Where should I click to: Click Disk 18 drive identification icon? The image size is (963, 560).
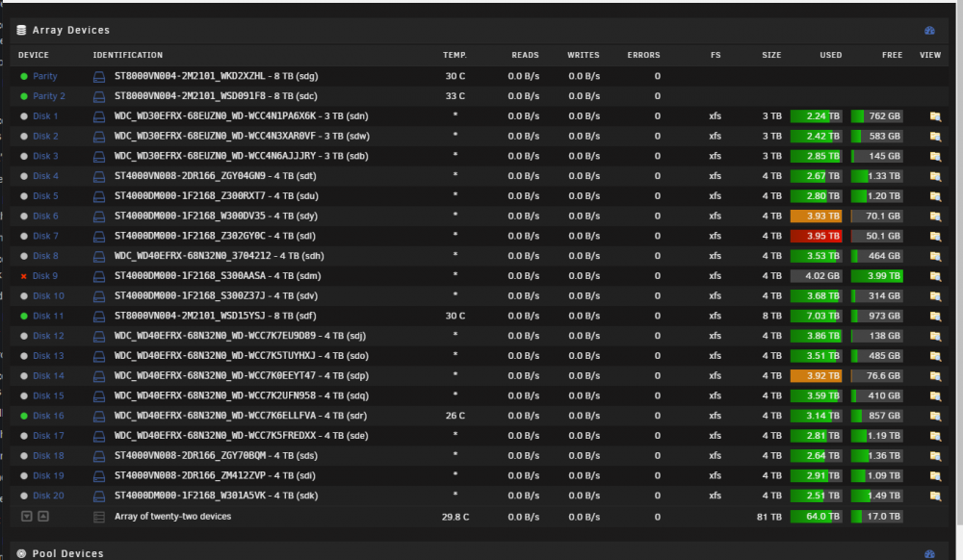99,456
